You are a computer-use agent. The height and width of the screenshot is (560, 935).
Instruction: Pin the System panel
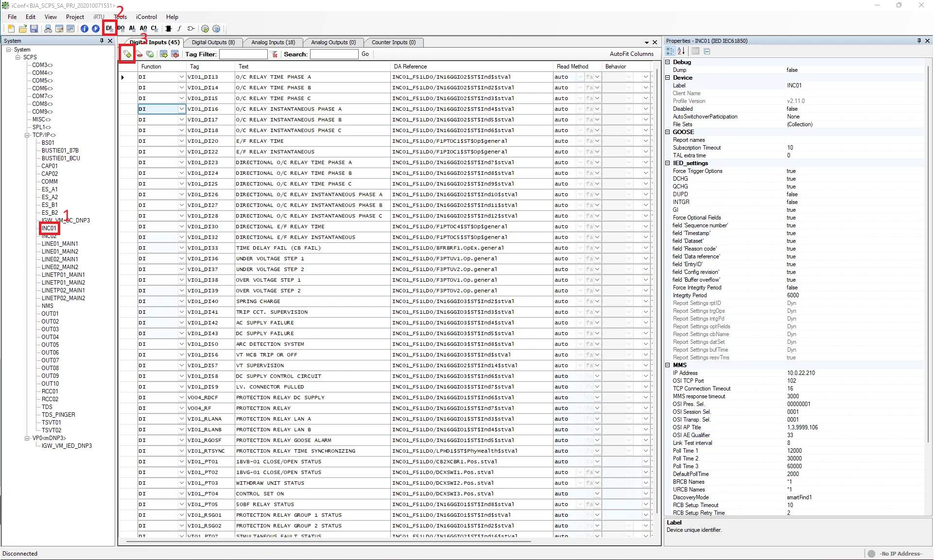102,41
